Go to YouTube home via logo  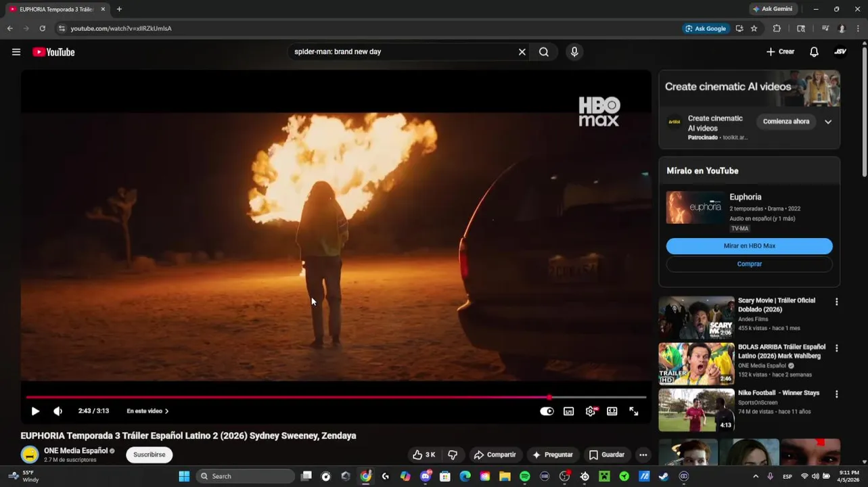coord(53,52)
